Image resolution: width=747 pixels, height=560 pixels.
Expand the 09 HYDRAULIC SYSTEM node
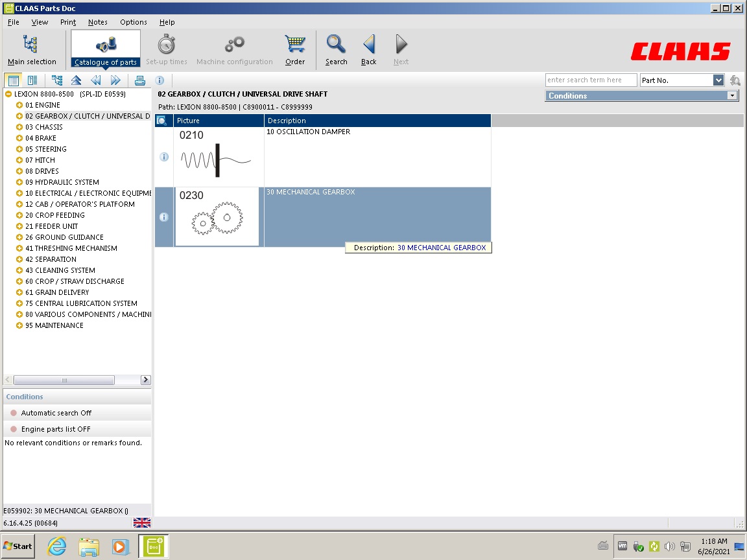19,182
